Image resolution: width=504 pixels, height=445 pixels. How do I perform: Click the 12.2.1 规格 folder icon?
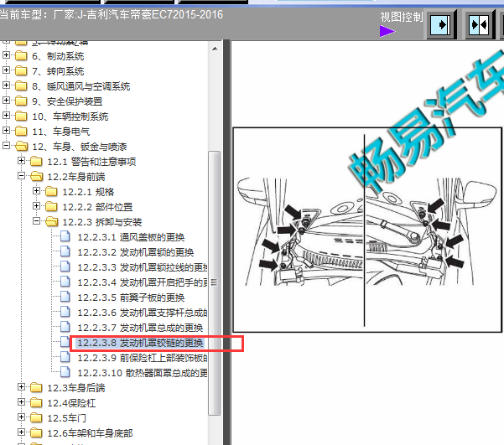(x=51, y=192)
